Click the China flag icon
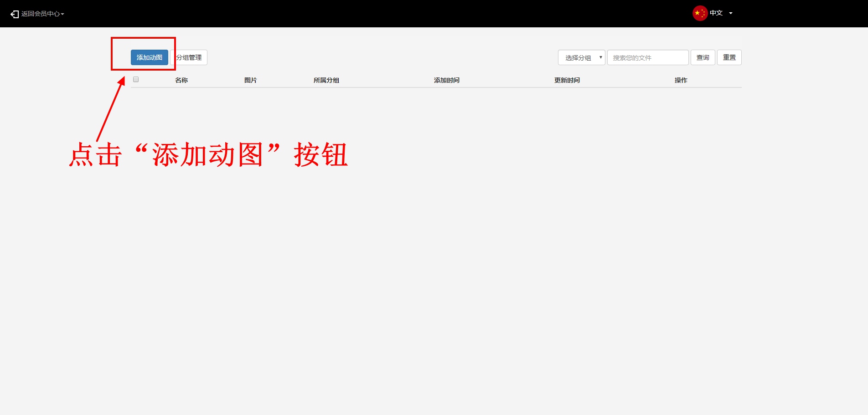Viewport: 868px width, 415px height. click(x=699, y=13)
